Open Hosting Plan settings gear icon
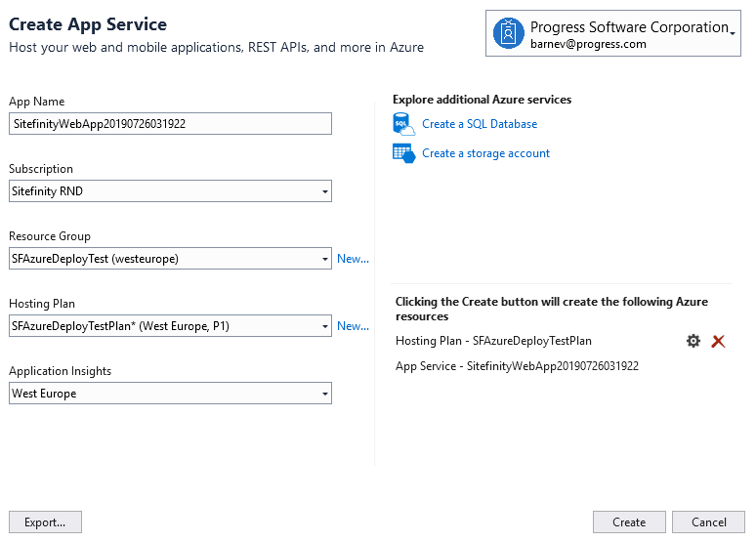The height and width of the screenshot is (542, 756). tap(693, 341)
